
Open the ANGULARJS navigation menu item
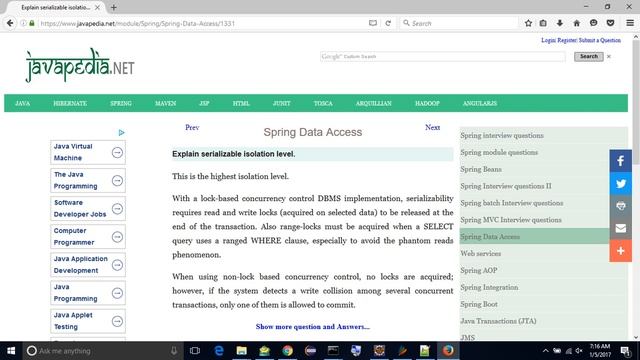point(480,103)
